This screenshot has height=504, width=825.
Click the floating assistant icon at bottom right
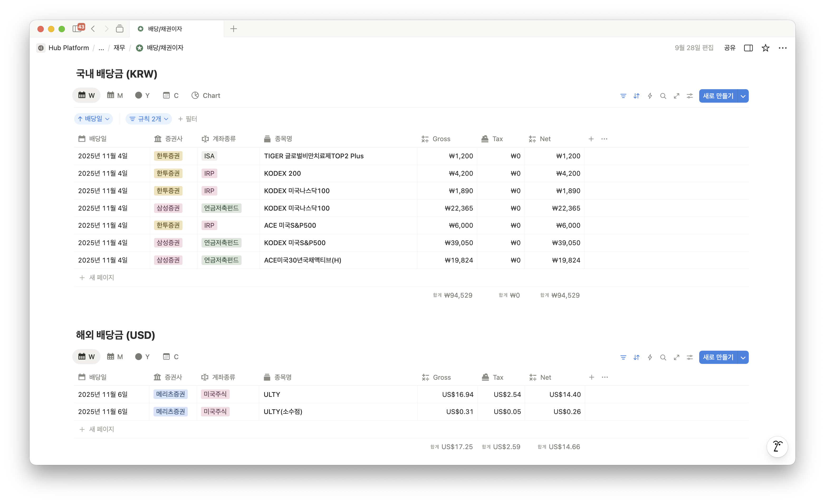tap(777, 446)
